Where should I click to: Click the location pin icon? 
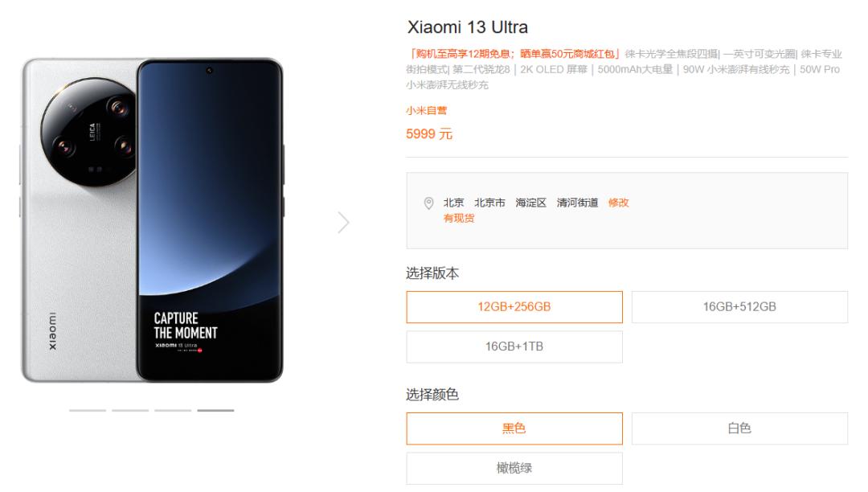pyautogui.click(x=428, y=203)
